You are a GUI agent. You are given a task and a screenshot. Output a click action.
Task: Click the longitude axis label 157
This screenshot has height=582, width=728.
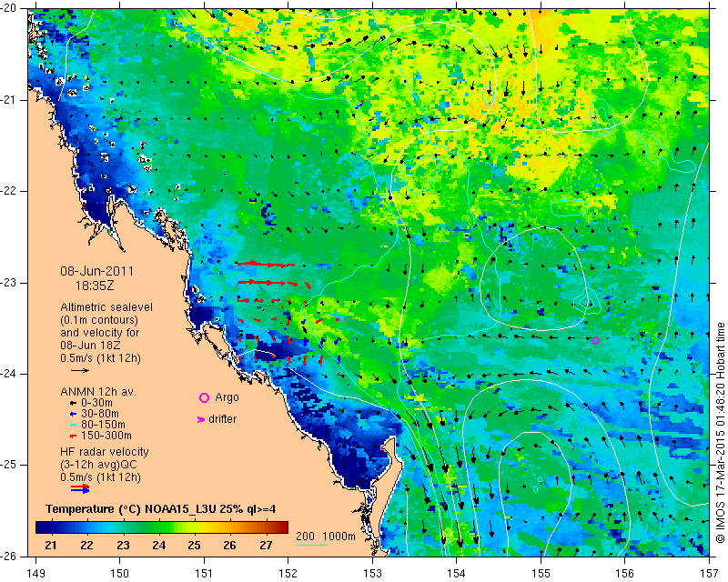(710, 574)
